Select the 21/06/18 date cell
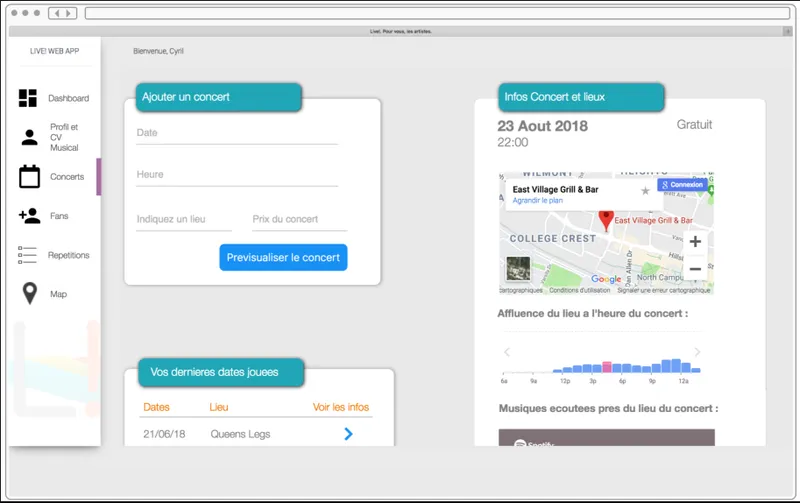 164,434
